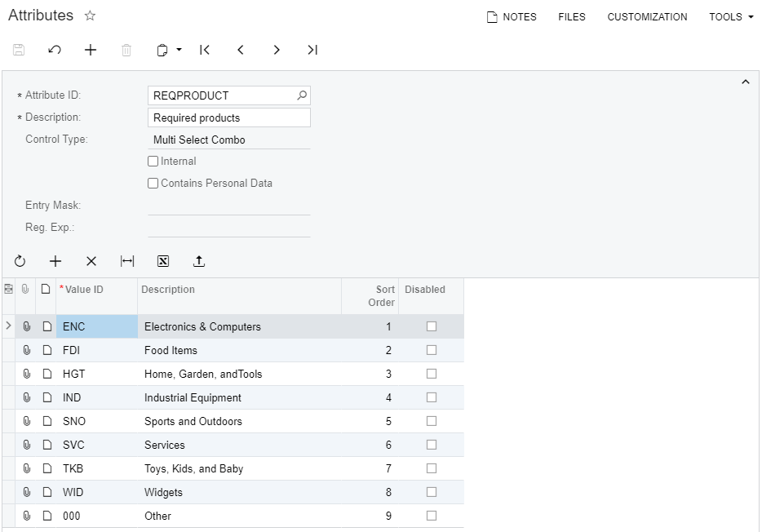Delete the selected value row
The width and height of the screenshot is (762, 532).
click(x=91, y=261)
